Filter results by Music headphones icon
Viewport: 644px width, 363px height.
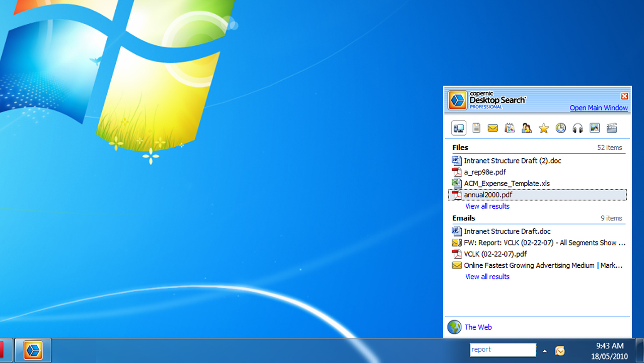[578, 128]
